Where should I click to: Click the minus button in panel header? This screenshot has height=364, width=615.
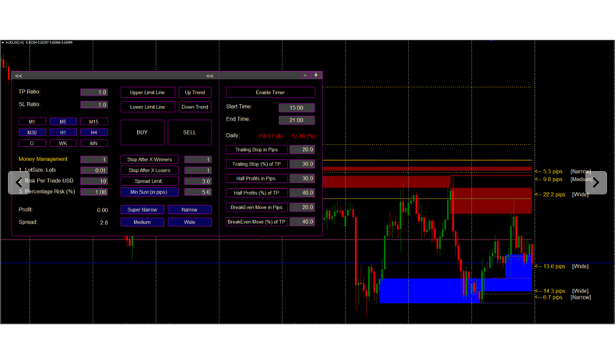click(305, 75)
